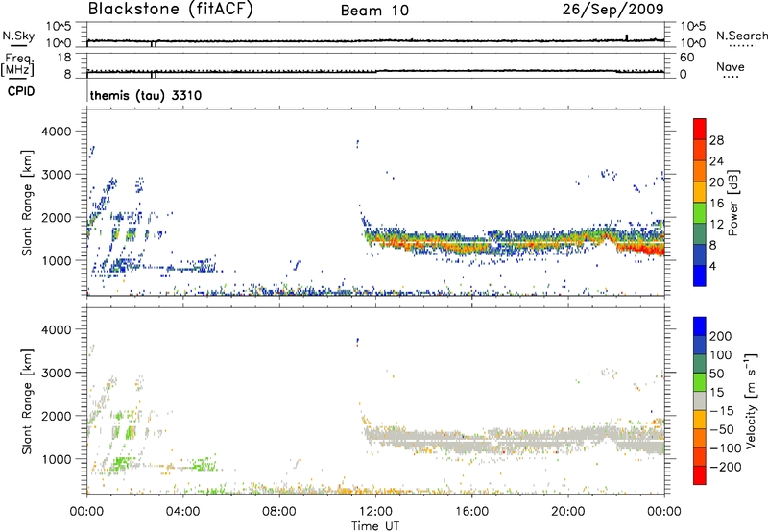Click the '2000' tick on the velocity panel
Image resolution: width=768 pixels, height=532 pixels.
coord(57,417)
